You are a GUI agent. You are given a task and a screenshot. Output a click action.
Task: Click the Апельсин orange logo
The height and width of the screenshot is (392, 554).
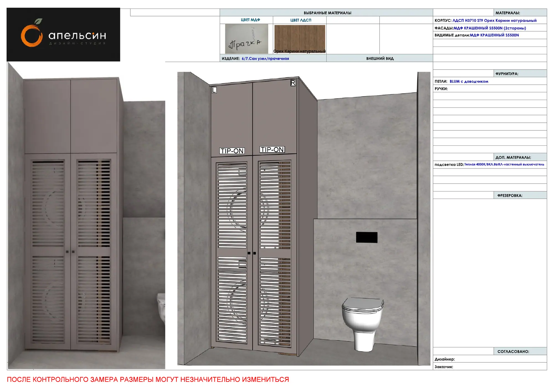point(63,35)
